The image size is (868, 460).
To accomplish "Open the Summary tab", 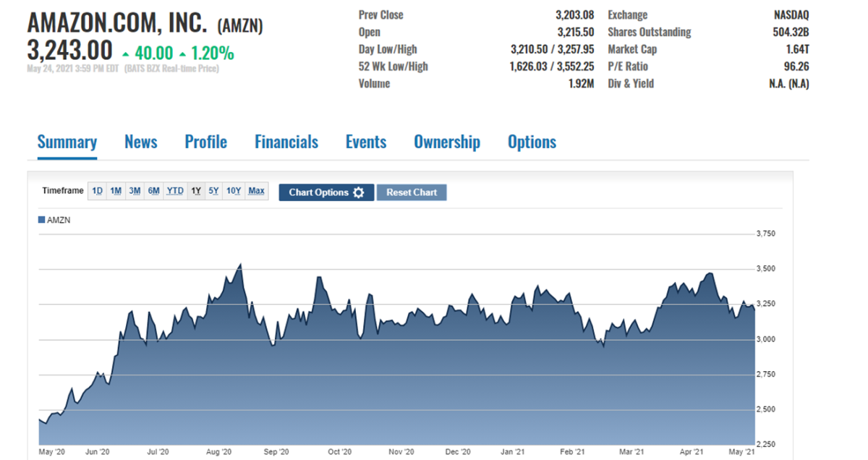I will (67, 142).
